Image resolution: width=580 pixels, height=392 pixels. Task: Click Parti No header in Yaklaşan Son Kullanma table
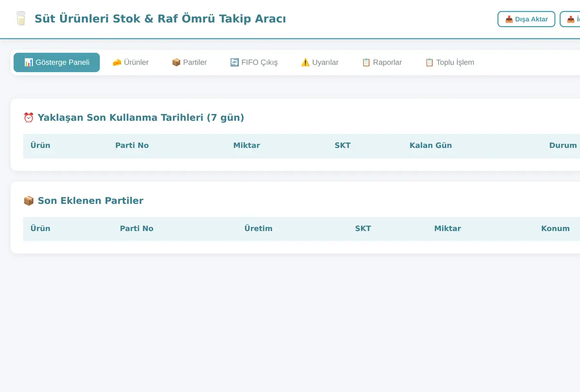point(132,145)
